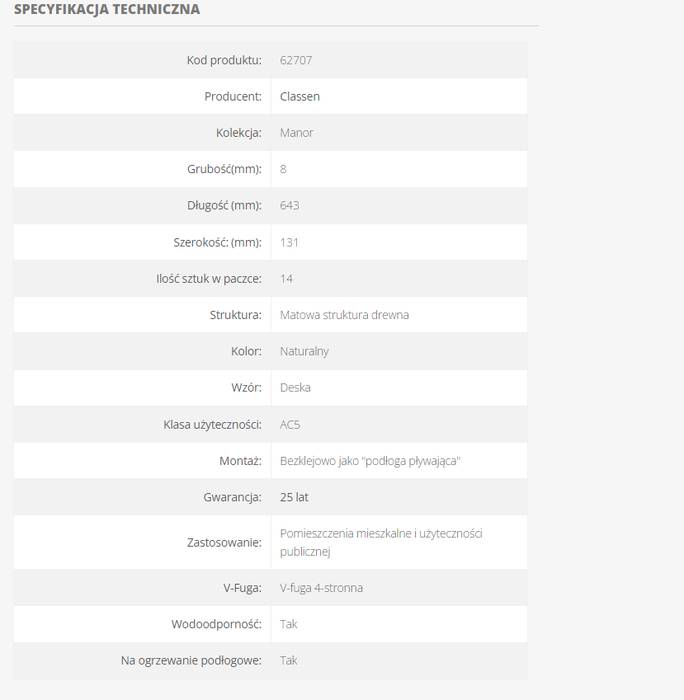Click the Wodoodporność Tak value
Screen dimensions: 684x700
(x=288, y=624)
